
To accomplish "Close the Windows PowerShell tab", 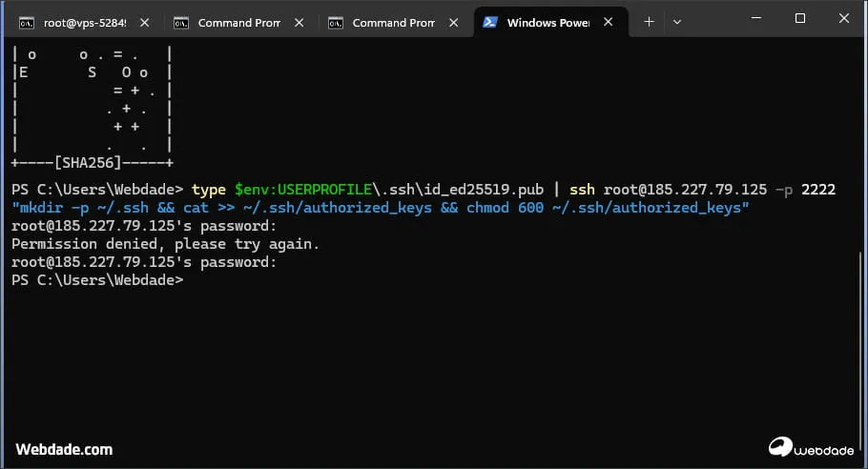I will [610, 22].
